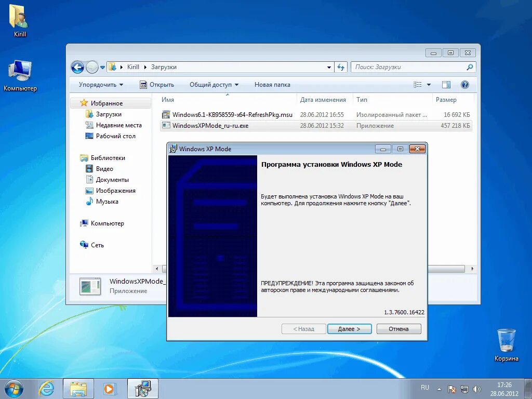
Task: Open the Документы library
Action: coord(112,179)
